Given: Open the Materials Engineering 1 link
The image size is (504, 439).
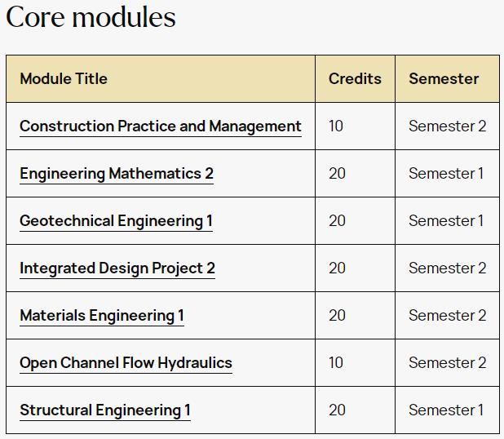Looking at the screenshot, I should click(102, 316).
